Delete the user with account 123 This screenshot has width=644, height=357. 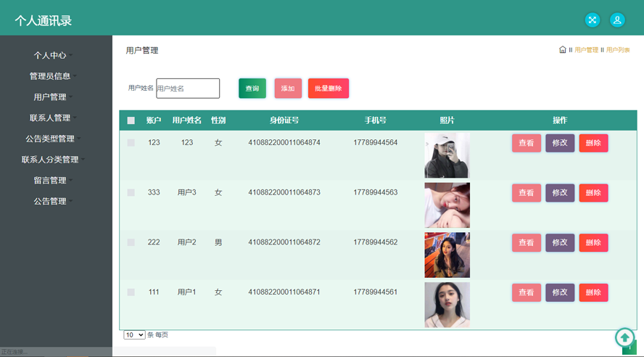click(x=593, y=143)
